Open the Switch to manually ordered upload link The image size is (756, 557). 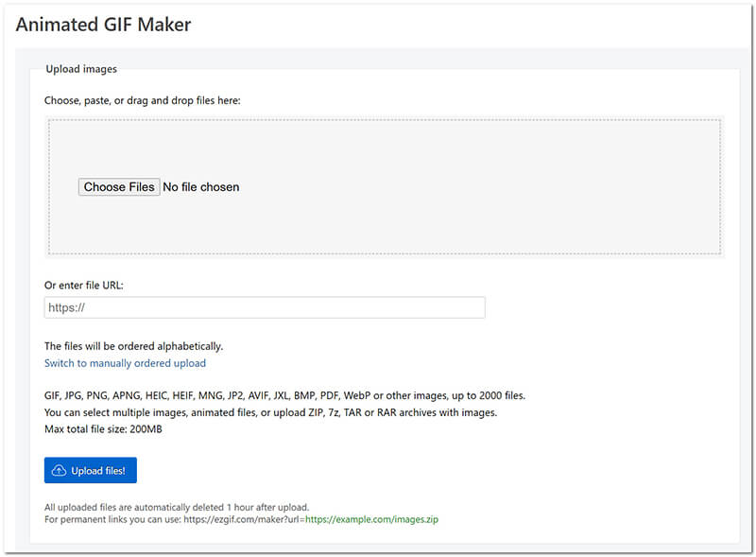pyautogui.click(x=125, y=363)
